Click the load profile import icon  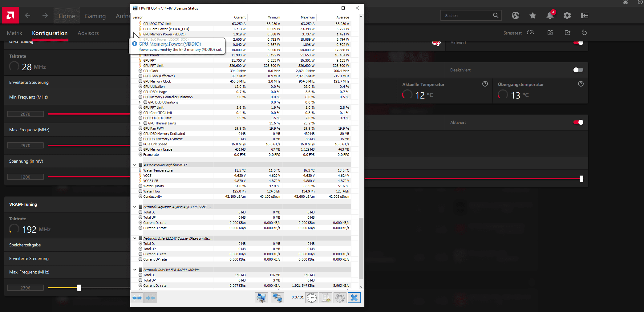(550, 33)
